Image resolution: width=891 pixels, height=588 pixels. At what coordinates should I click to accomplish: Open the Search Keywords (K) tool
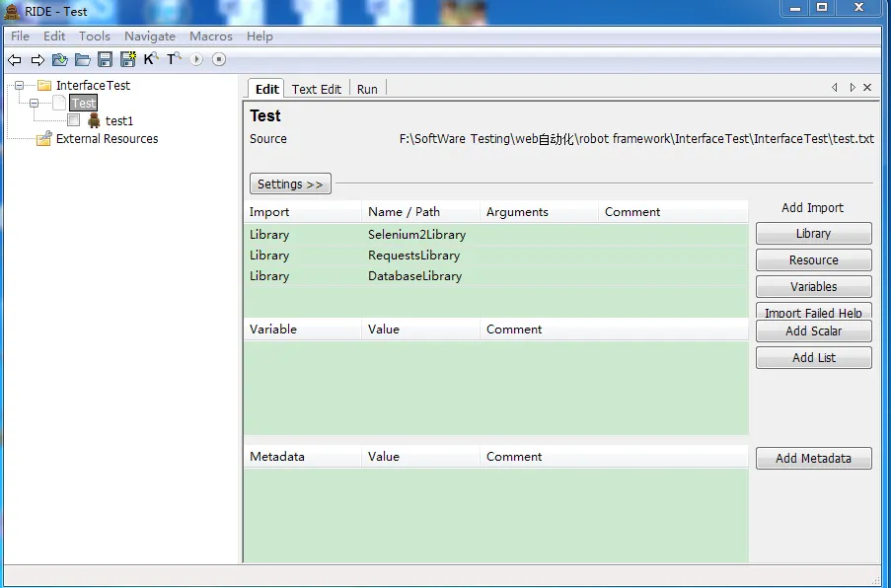[151, 58]
